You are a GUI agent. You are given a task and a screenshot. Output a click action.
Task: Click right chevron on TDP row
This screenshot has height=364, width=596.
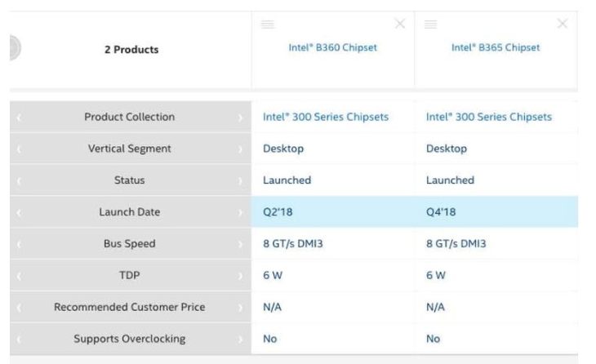[240, 276]
